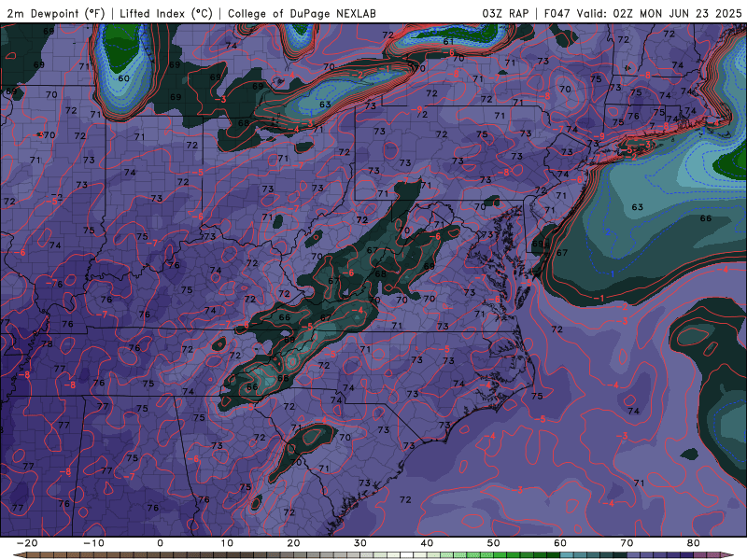Viewport: 747px width, 560px height.
Task: Click the "50" color scale label
Action: pyautogui.click(x=494, y=543)
